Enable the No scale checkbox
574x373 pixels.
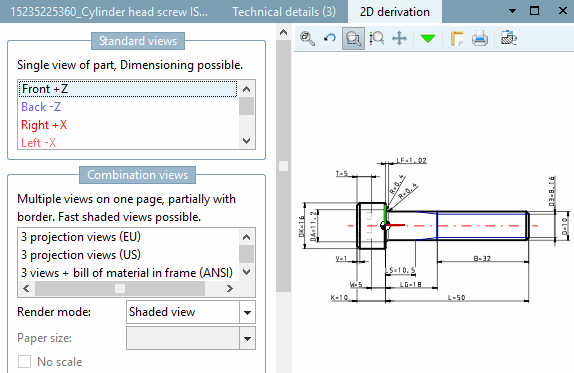pos(25,361)
